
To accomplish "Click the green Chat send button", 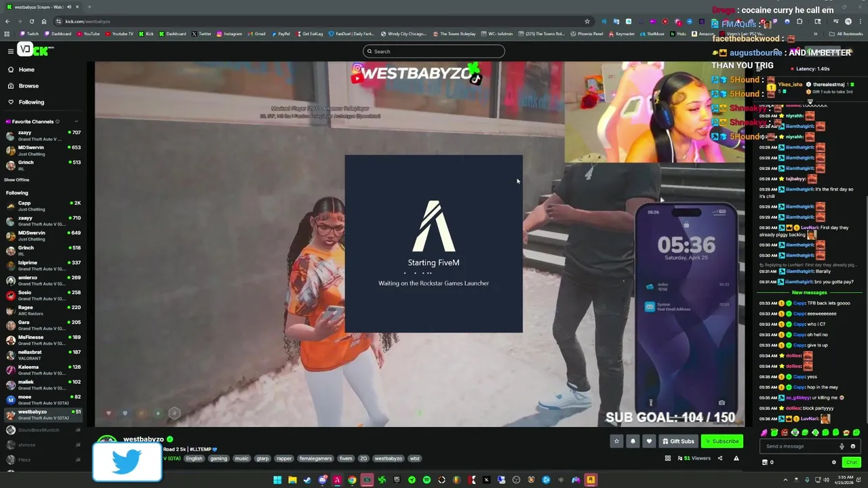I will coord(851,462).
